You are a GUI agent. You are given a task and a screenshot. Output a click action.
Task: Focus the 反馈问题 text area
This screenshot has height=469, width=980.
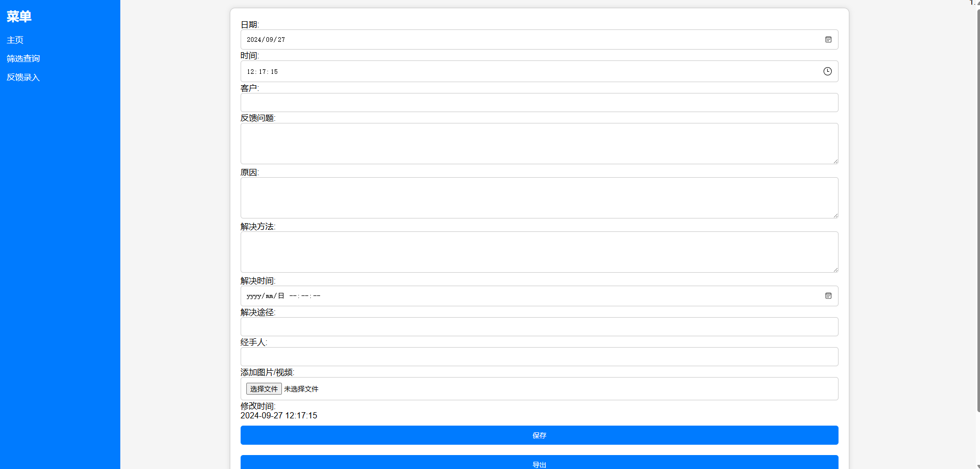tap(539, 144)
